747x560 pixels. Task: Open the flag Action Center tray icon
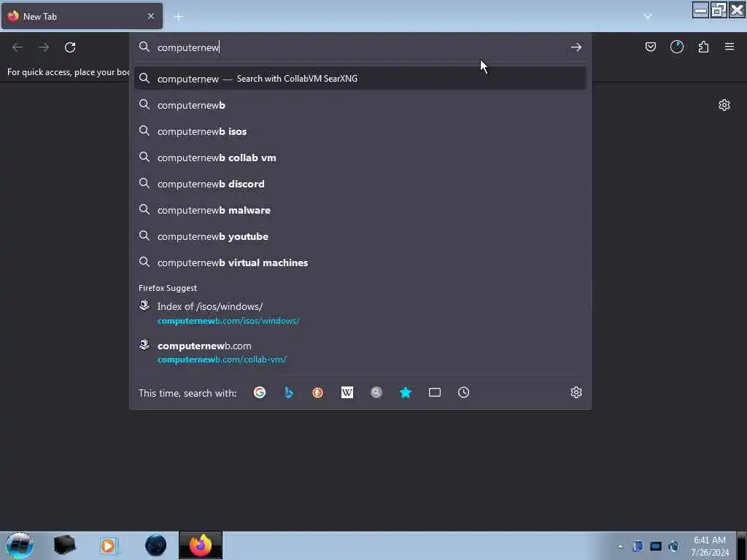coord(638,546)
